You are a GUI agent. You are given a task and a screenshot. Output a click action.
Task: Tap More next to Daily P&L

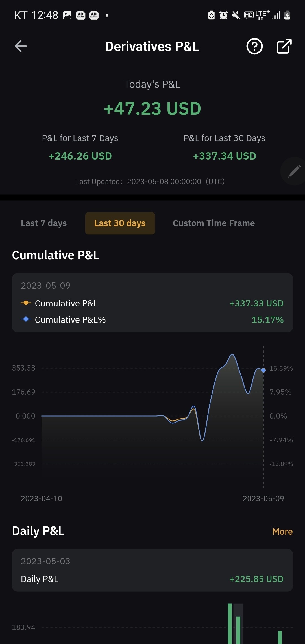[x=282, y=532]
